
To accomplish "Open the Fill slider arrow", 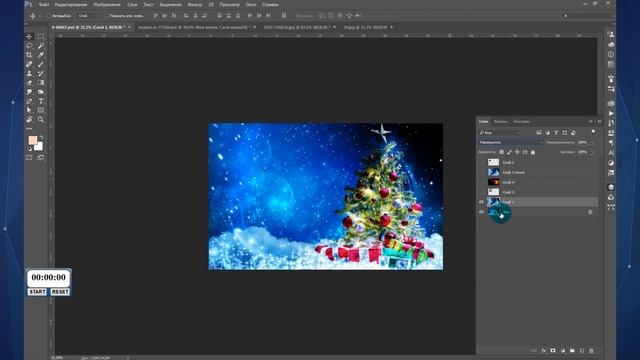I will [x=592, y=152].
